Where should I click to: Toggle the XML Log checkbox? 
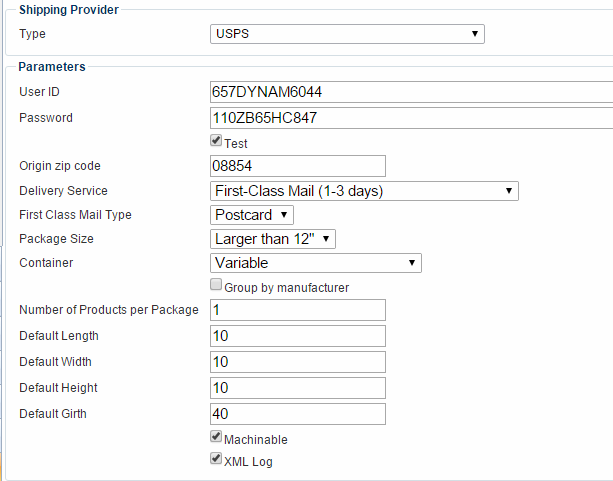click(216, 460)
